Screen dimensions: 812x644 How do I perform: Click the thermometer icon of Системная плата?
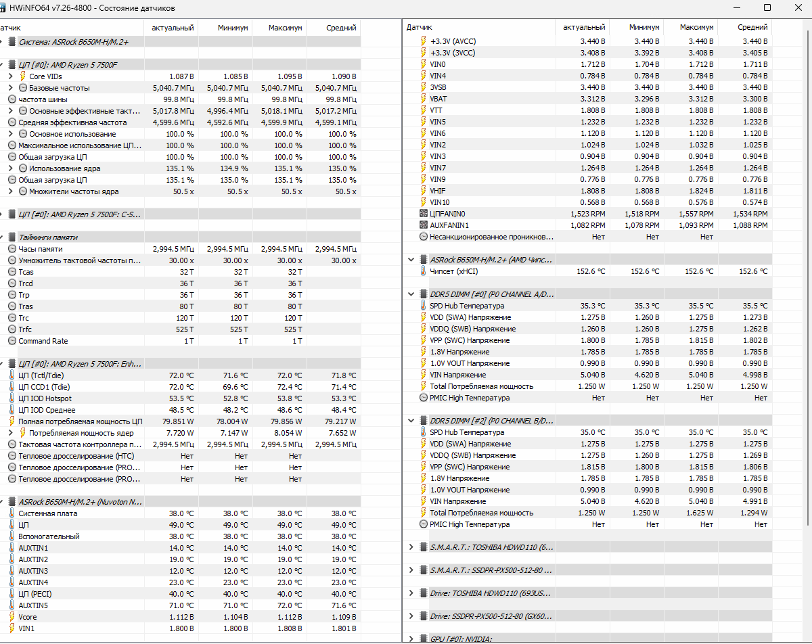12,513
